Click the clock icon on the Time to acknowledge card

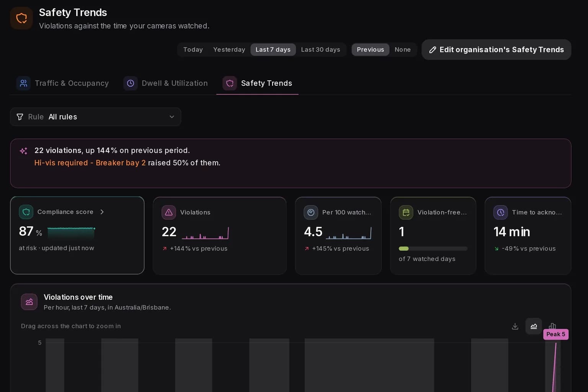click(501, 212)
